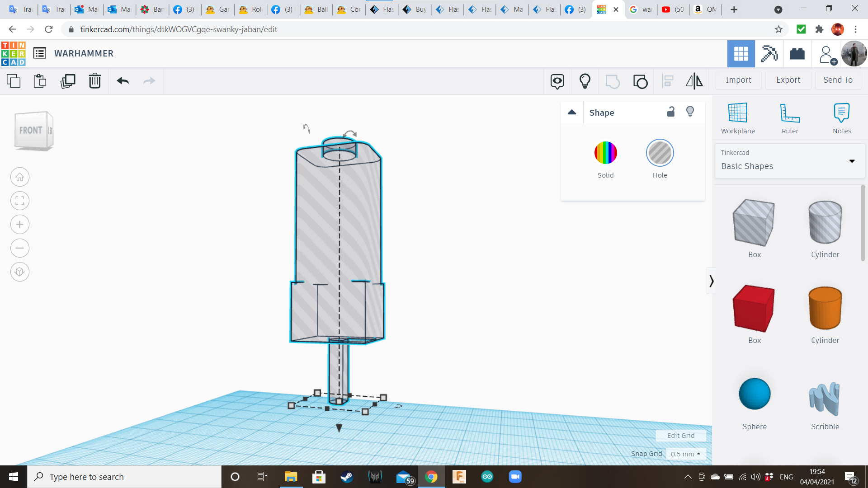Toggle the shape lock icon
Image resolution: width=868 pixels, height=488 pixels.
671,112
